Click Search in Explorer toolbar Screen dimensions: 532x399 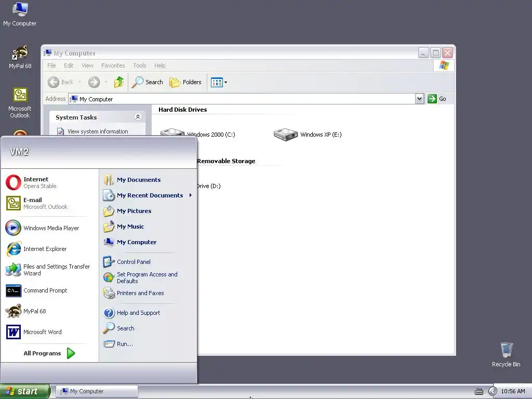coord(148,82)
